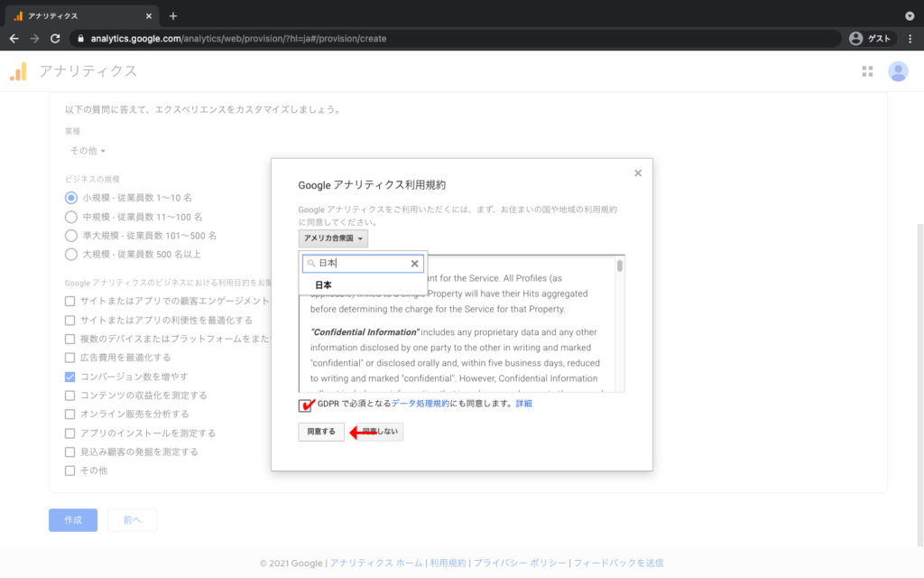Open the Chrome three-dot menu

coord(910,38)
